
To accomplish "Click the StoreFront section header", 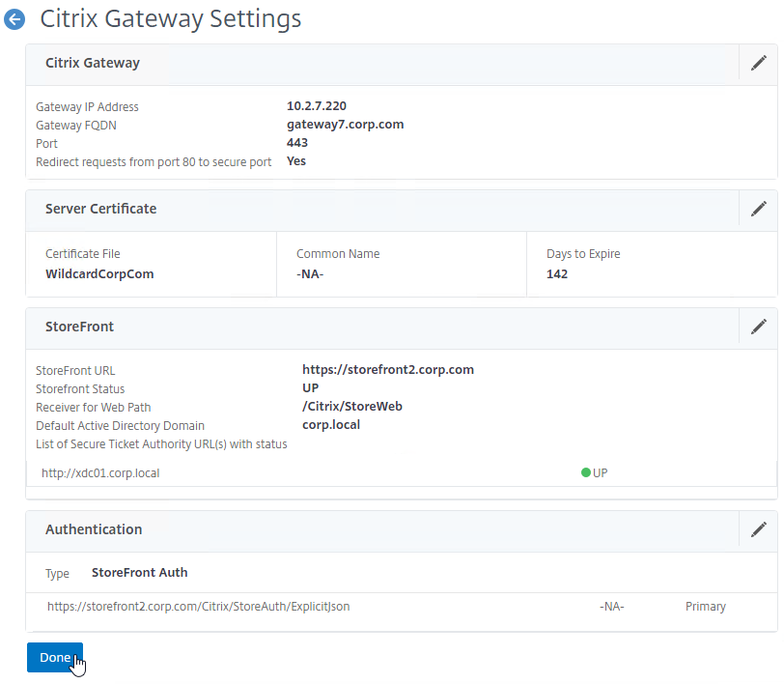I will coord(79,327).
